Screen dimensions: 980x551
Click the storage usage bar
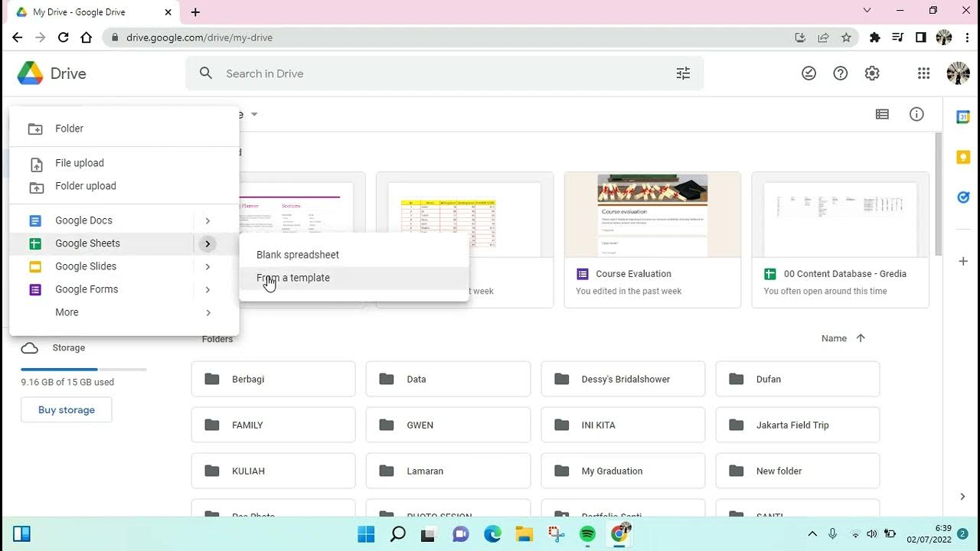tap(83, 369)
